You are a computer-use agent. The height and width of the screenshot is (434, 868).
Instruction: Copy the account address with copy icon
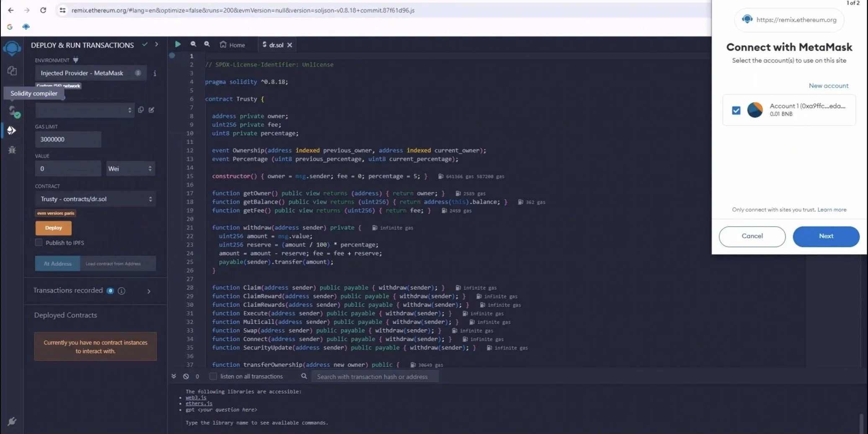(x=141, y=110)
